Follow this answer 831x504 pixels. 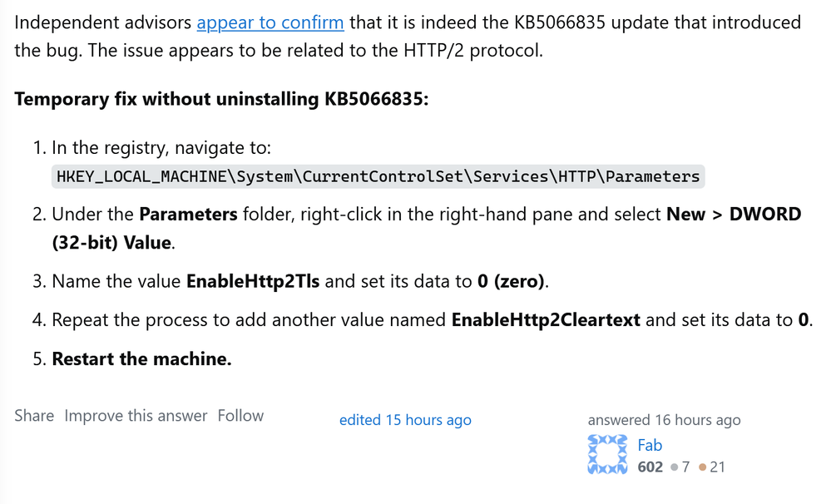pos(240,416)
